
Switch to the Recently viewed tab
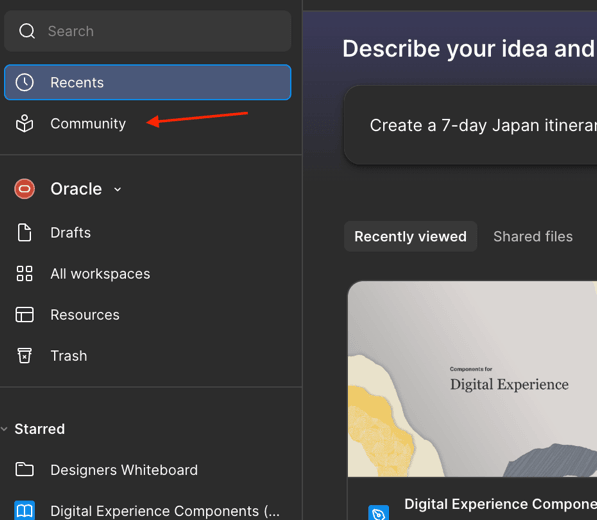coord(410,236)
